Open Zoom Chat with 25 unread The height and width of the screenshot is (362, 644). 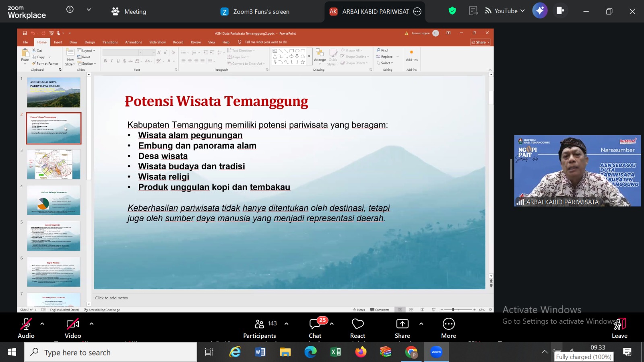tap(315, 328)
